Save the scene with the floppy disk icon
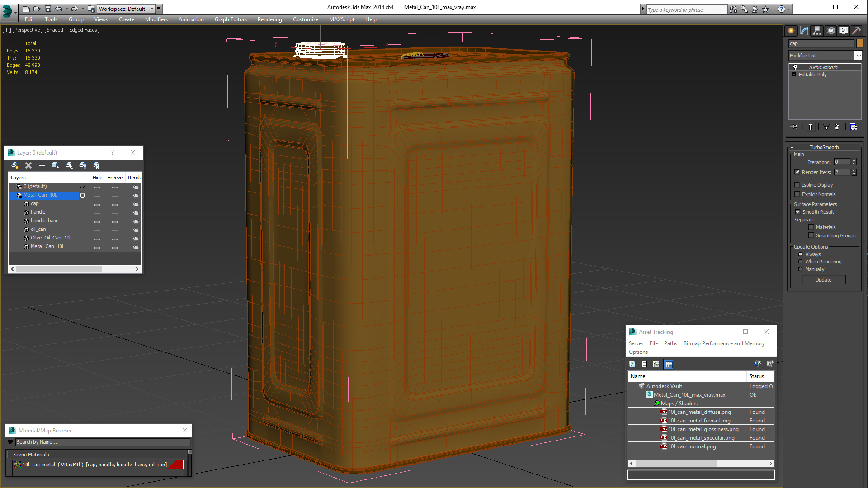The height and width of the screenshot is (488, 868). pos(47,9)
